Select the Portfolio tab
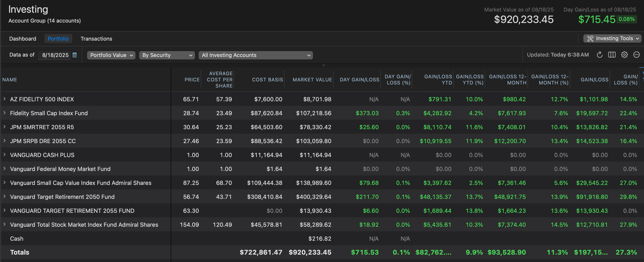Image resolution: width=644 pixels, height=262 pixels. click(x=58, y=39)
